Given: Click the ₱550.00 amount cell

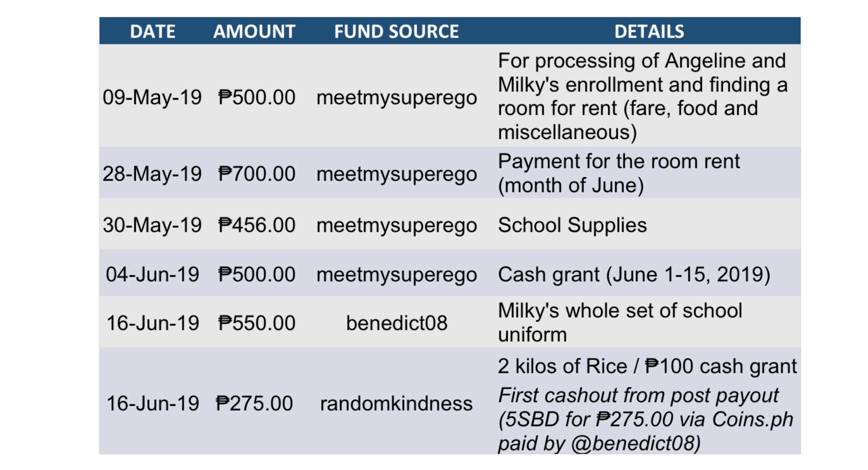Looking at the screenshot, I should pos(257,323).
